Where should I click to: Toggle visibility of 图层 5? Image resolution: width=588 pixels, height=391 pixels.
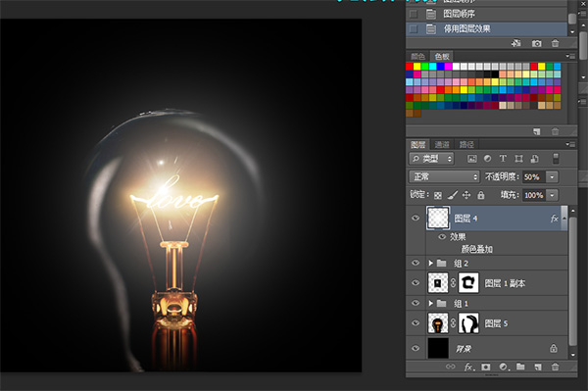416,322
